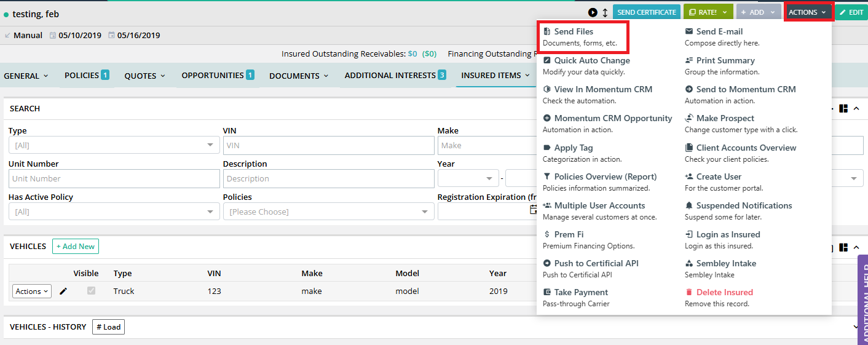This screenshot has height=345, width=868.
Task: Click the VIN value 123 in Truck row
Action: pyautogui.click(x=214, y=291)
